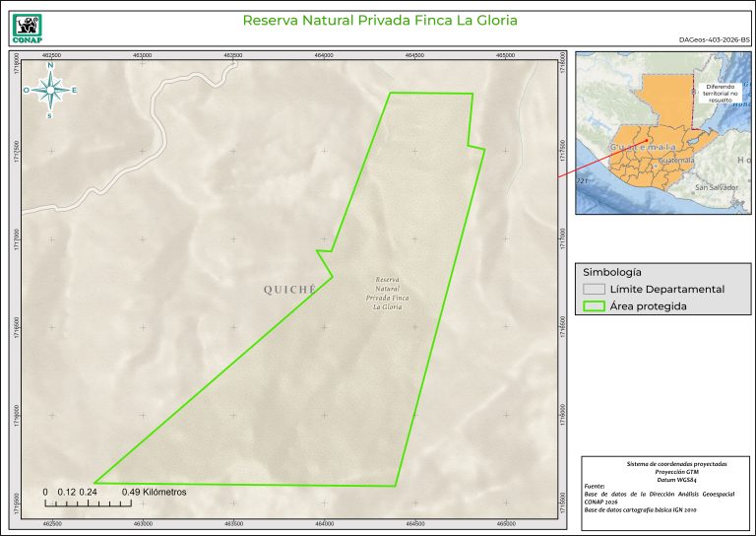
Task: Click the scale bar at 0.49 Kilómetros
Action: (x=154, y=491)
